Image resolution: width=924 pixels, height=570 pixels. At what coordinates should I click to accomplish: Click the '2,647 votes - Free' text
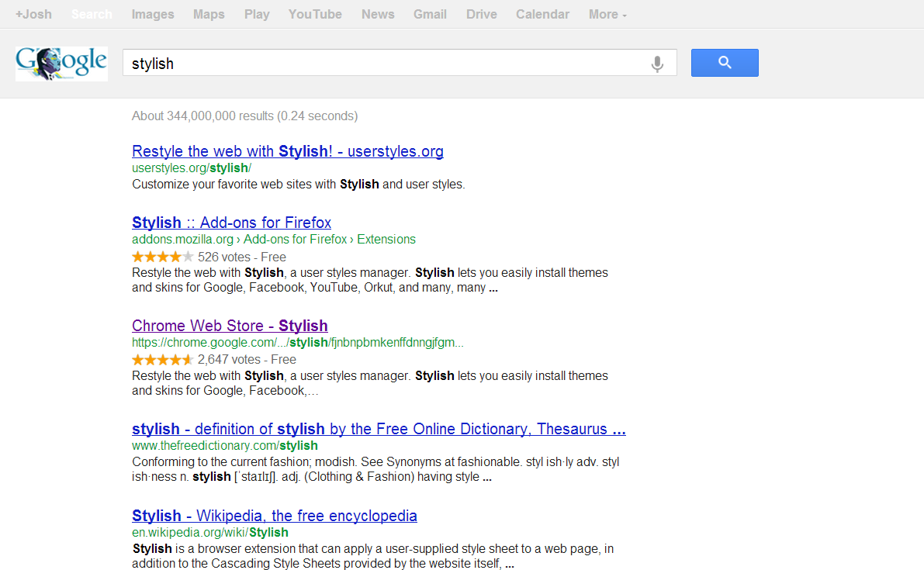(x=247, y=359)
